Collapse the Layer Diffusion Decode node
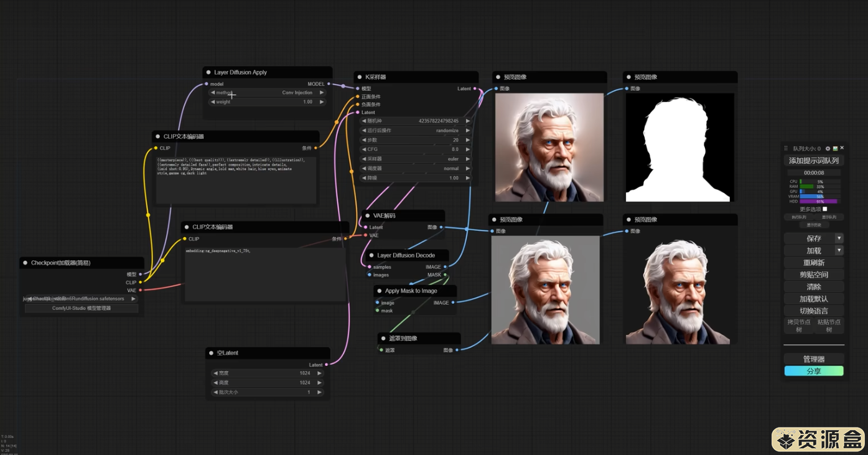This screenshot has width=868, height=455. pyautogui.click(x=371, y=255)
